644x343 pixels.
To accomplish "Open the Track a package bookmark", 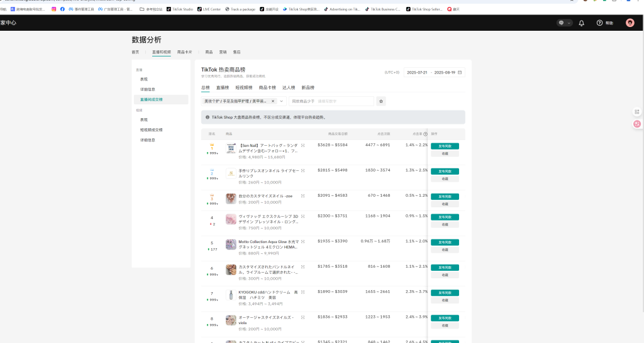I will pyautogui.click(x=240, y=9).
